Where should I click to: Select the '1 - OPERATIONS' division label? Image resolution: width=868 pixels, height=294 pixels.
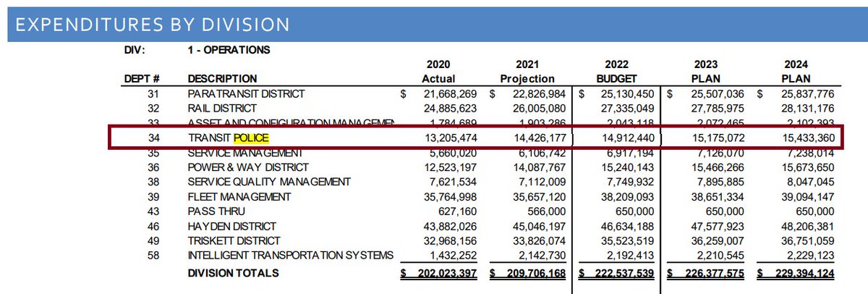coord(229,51)
